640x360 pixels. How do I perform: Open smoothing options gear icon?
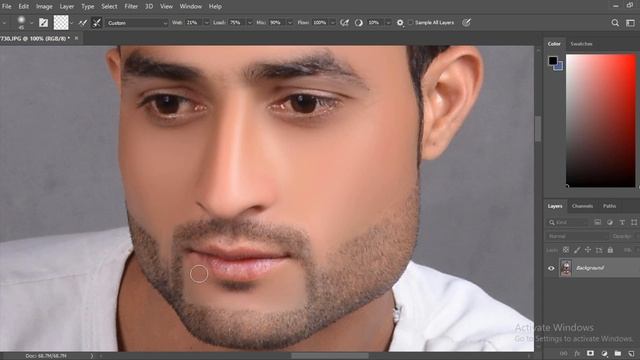coord(400,23)
